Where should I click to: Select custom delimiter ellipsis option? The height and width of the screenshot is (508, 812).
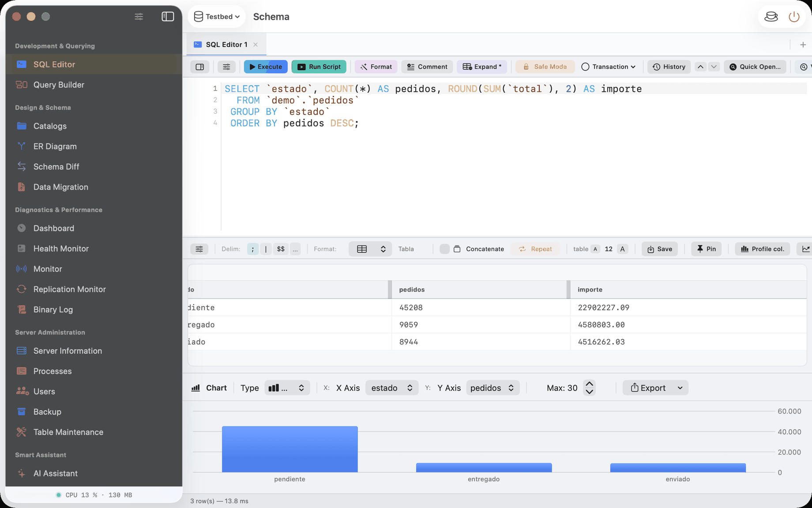295,249
